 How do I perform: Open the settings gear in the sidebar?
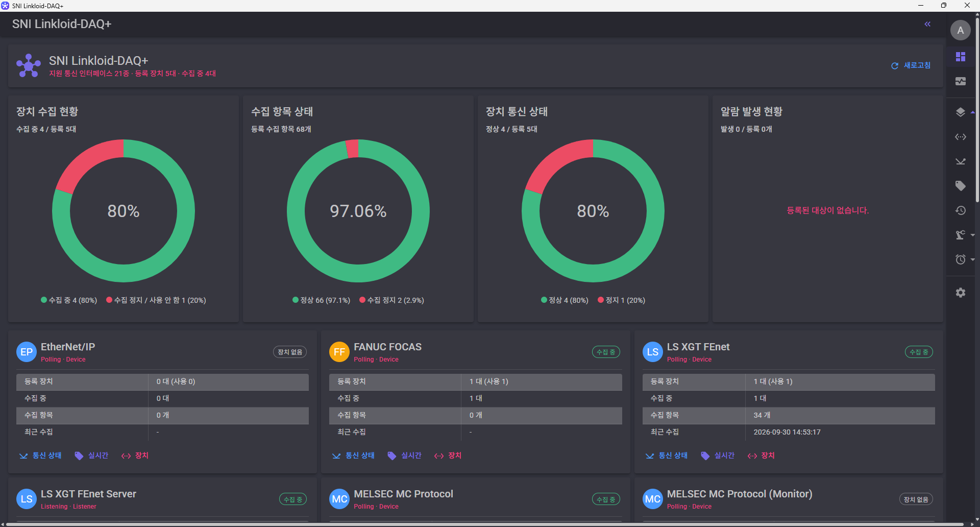pos(961,293)
